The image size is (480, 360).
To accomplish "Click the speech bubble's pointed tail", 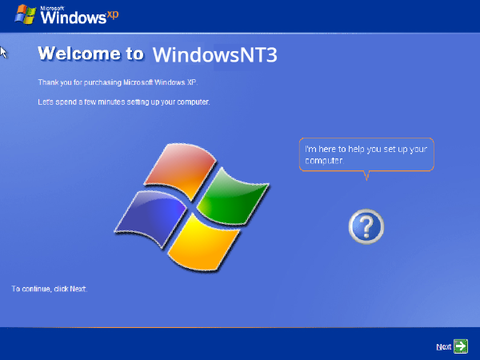I will (x=367, y=175).
